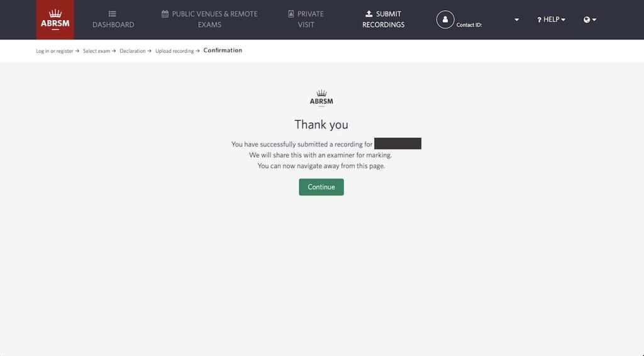Go to Dashboard in the navigation bar

click(113, 19)
